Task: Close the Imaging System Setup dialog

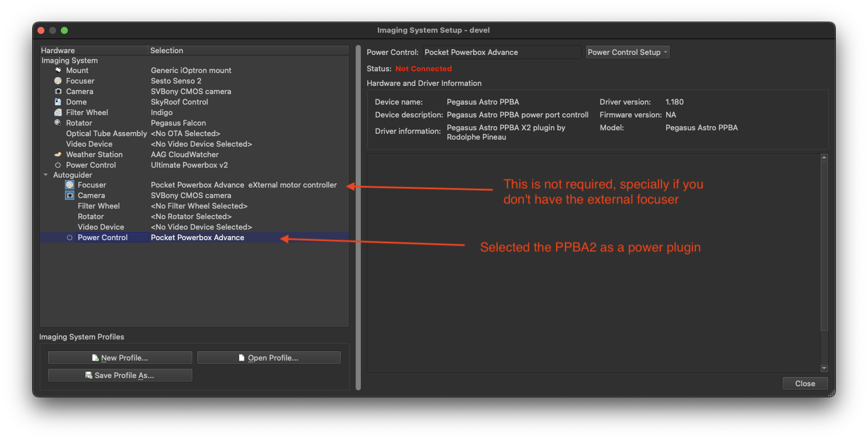Action: click(805, 383)
